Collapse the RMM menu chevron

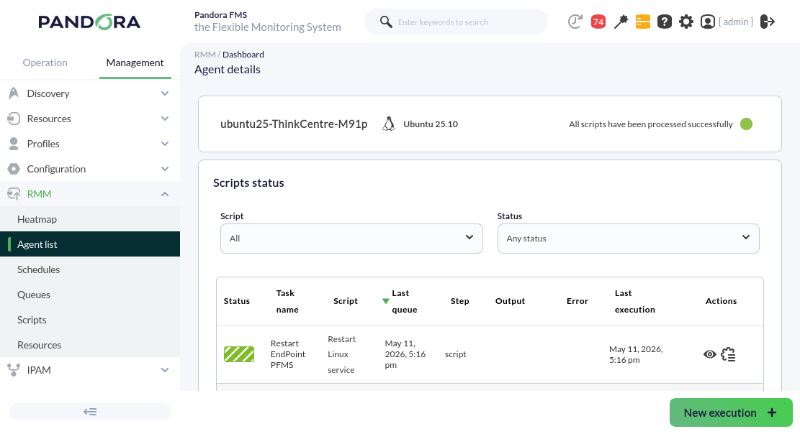pyautogui.click(x=165, y=194)
